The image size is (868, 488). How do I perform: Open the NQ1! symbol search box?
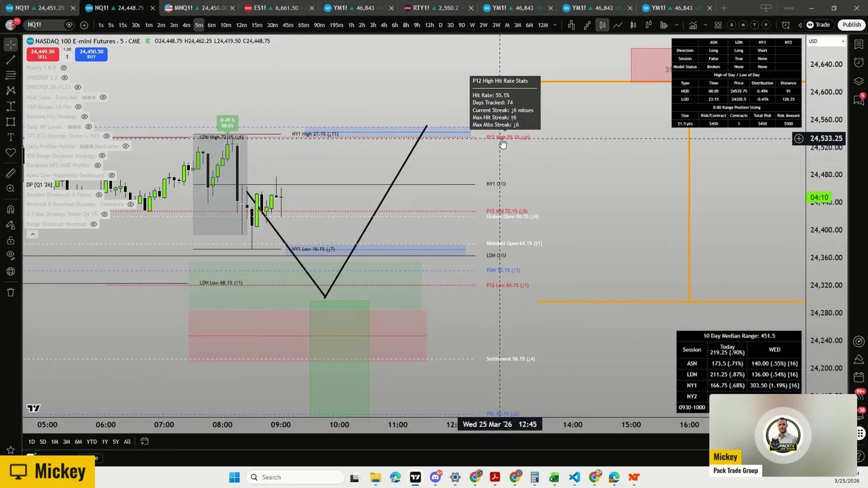[49, 25]
